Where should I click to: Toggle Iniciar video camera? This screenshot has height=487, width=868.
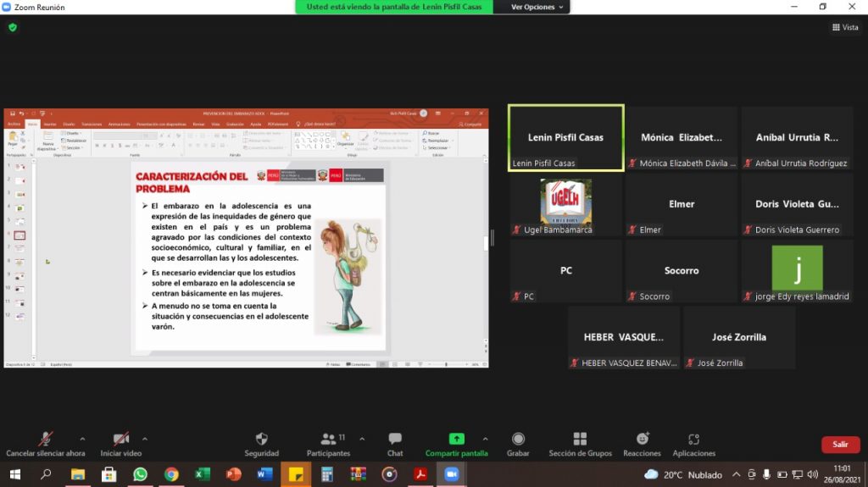click(121, 439)
